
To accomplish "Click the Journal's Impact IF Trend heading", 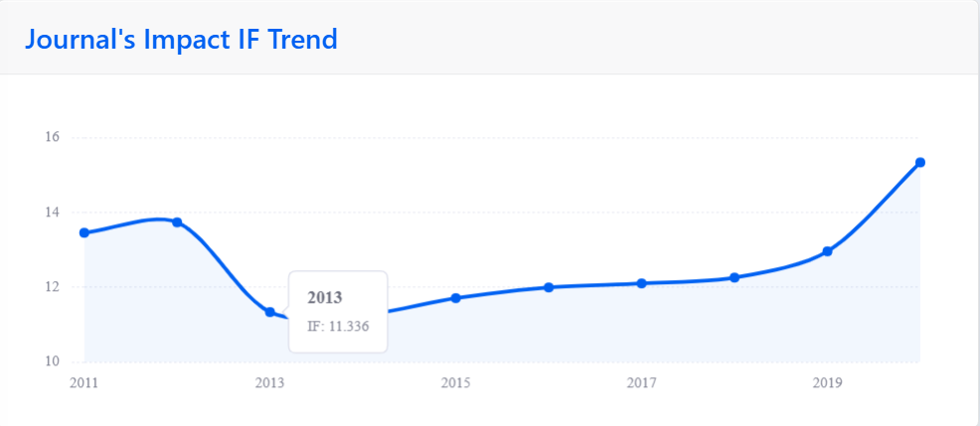I will tap(181, 40).
